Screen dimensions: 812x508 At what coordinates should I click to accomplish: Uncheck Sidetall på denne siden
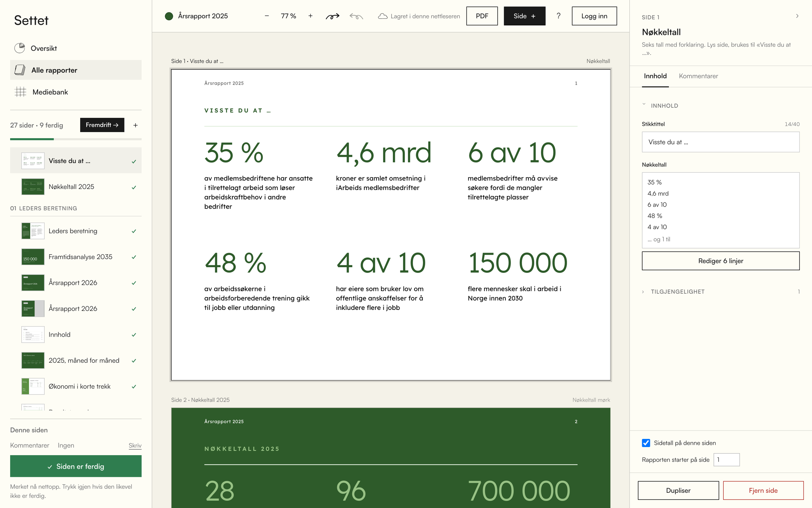click(646, 443)
